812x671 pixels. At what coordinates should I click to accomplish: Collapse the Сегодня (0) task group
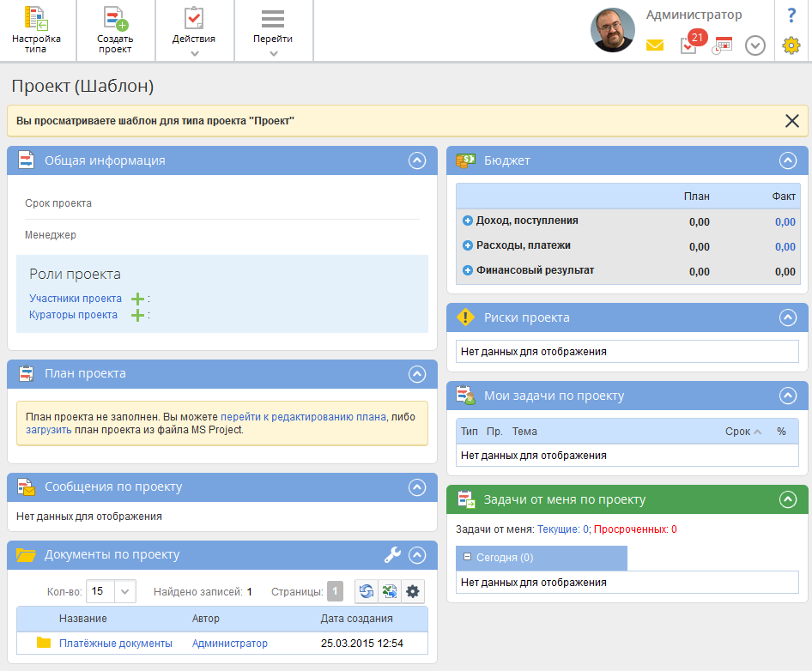[468, 558]
